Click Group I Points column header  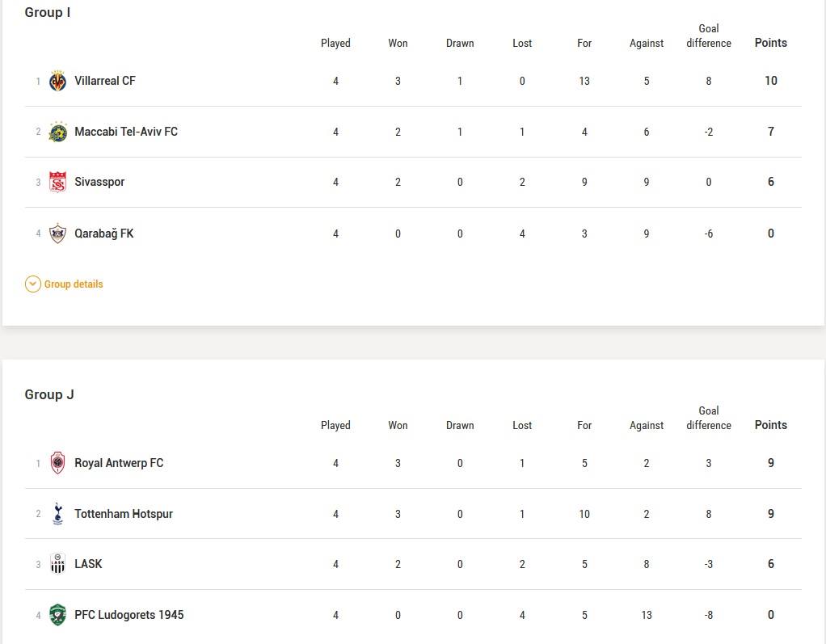(x=771, y=43)
